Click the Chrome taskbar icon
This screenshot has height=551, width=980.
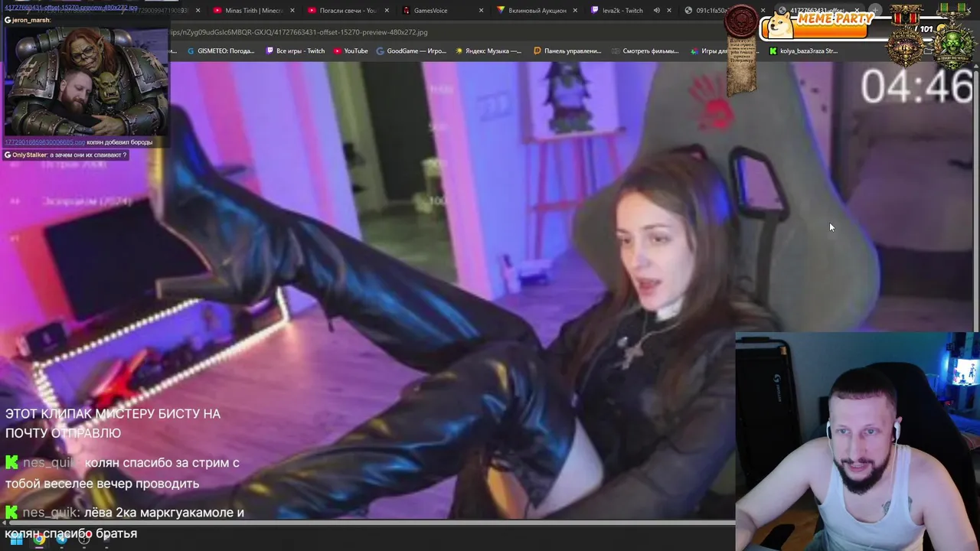tap(39, 540)
